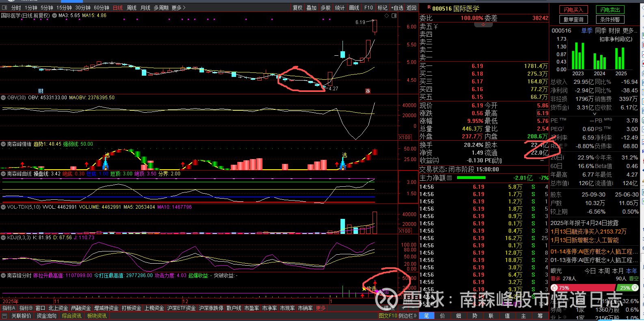This screenshot has width=644, height=321.
Task: Click the 看多 thumbs icon on the sentiment bar
Action: pos(555,288)
